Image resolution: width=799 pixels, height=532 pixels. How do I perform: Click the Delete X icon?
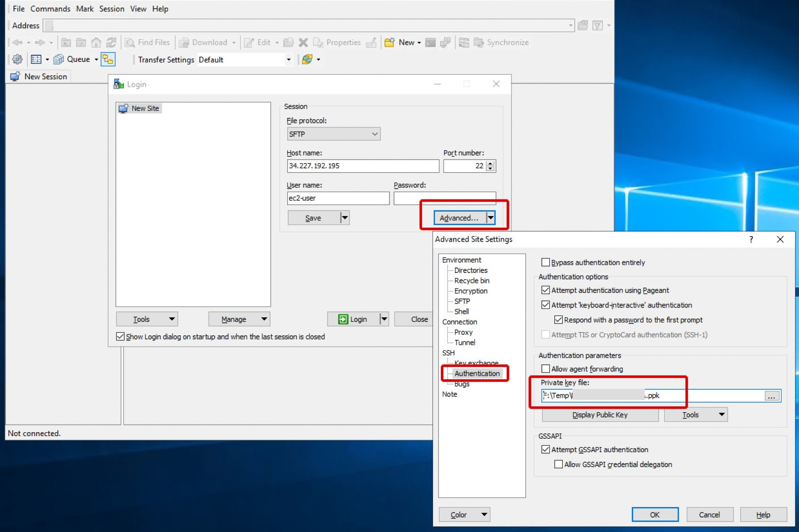(303, 42)
